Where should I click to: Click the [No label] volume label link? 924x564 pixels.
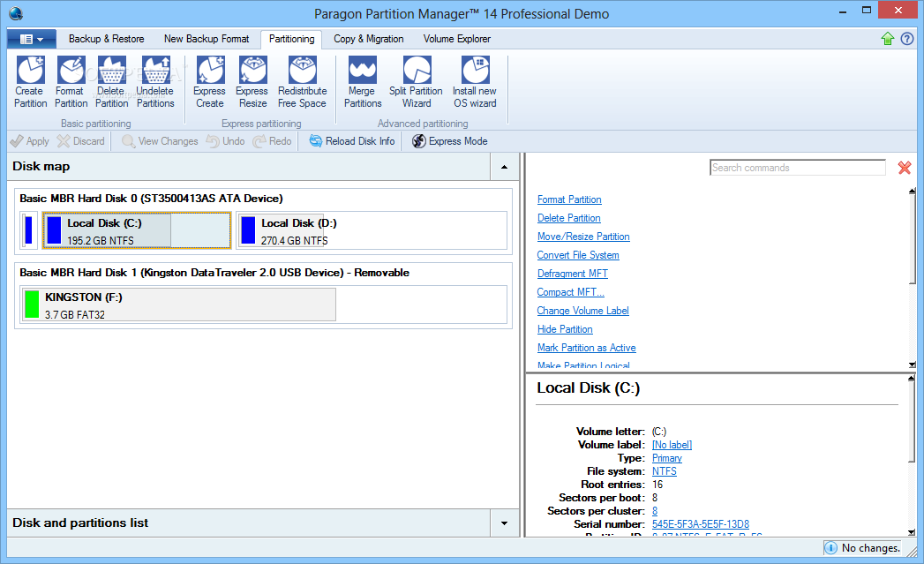pyautogui.click(x=672, y=445)
